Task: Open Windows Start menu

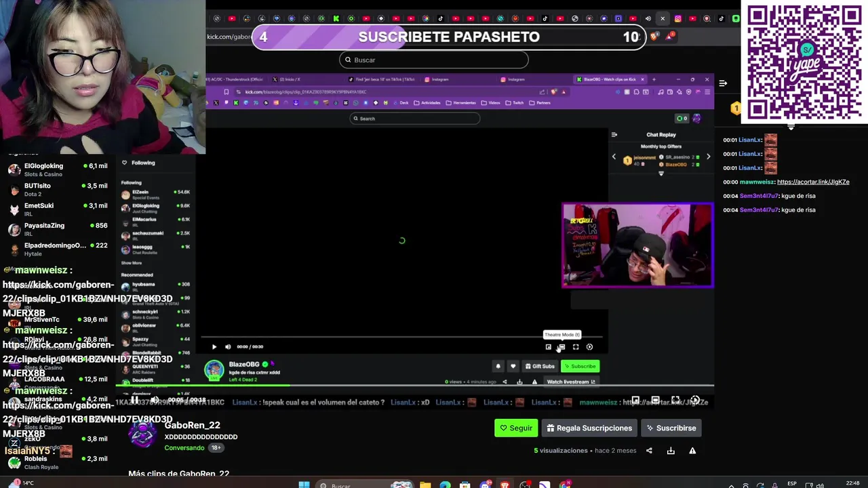Action: pyautogui.click(x=304, y=485)
